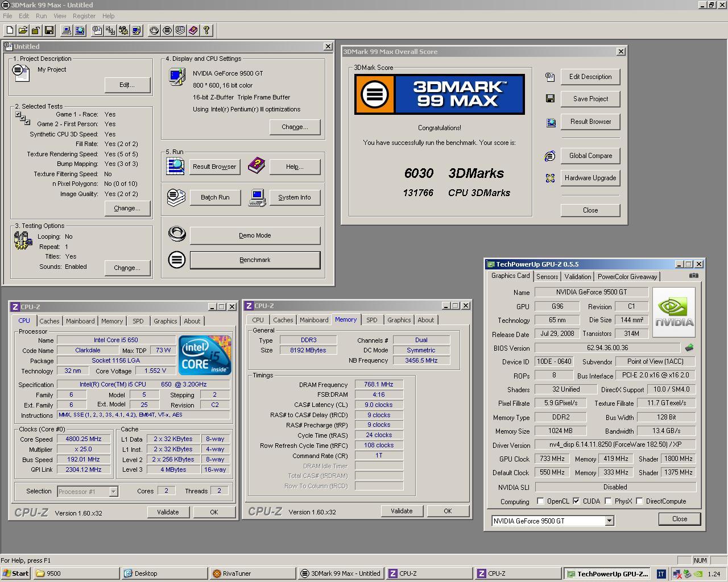Start the Benchmark button
Image resolution: width=728 pixels, height=582 pixels.
[255, 260]
